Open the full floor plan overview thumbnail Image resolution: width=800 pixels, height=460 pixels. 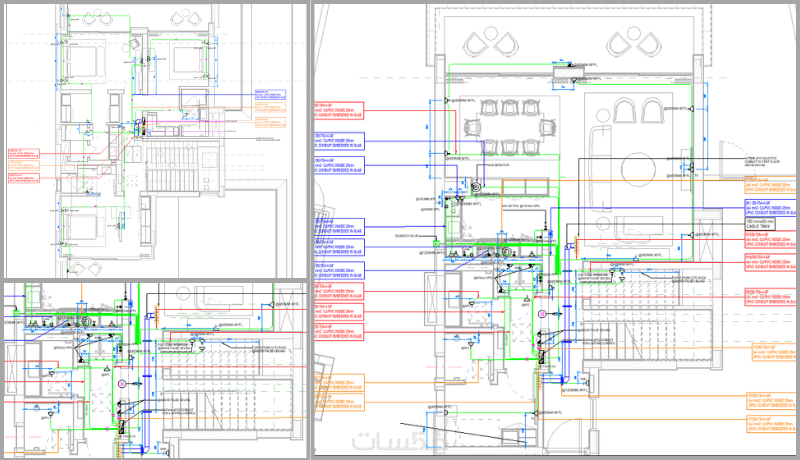click(156, 141)
